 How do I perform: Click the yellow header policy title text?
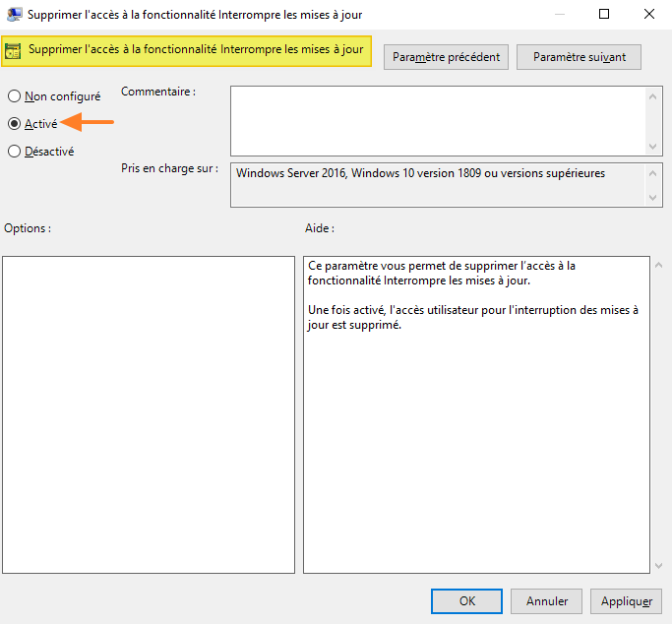pos(196,49)
